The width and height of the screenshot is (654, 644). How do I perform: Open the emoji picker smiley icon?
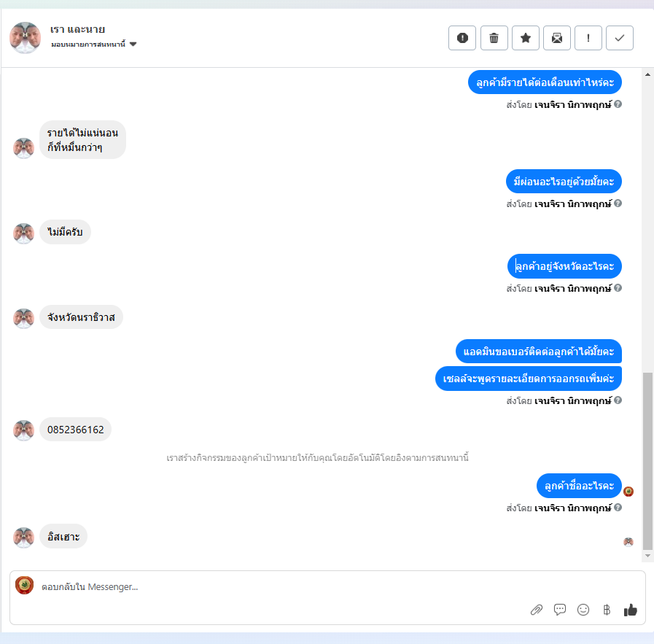click(583, 610)
